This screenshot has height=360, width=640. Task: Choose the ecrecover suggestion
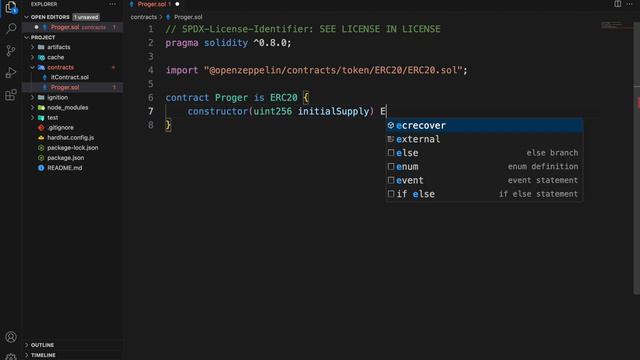point(484,125)
